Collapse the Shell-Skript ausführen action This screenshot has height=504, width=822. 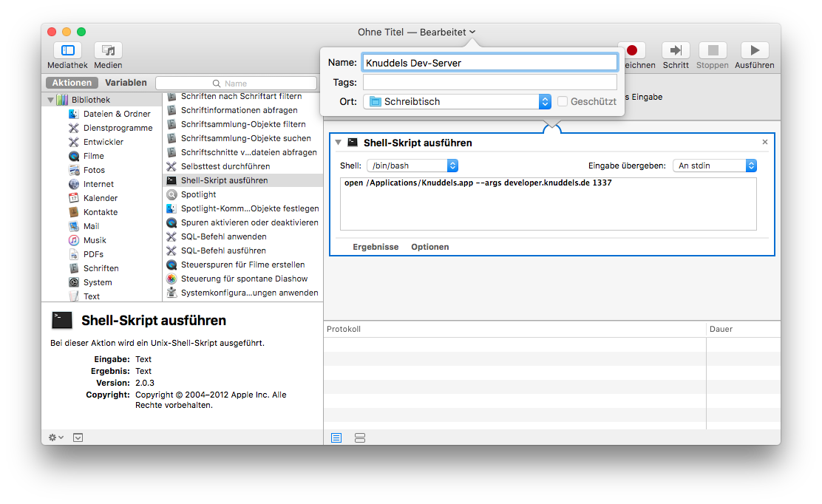click(338, 143)
